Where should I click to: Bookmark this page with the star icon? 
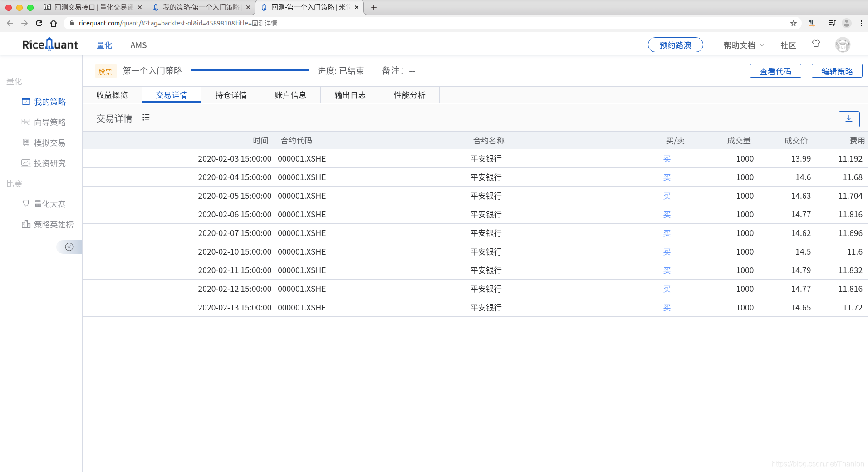tap(793, 23)
